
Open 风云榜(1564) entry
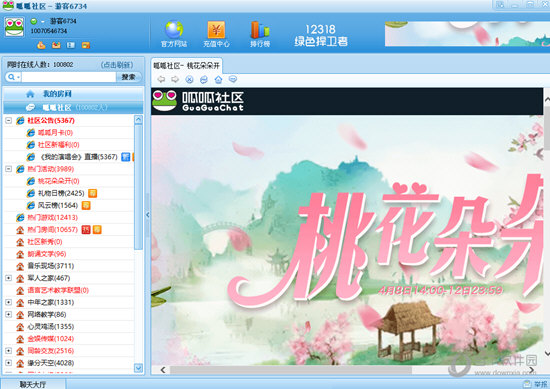coord(58,205)
